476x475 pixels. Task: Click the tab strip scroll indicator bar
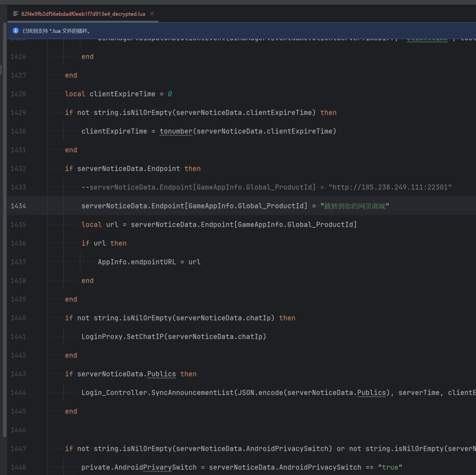tap(82, 21)
